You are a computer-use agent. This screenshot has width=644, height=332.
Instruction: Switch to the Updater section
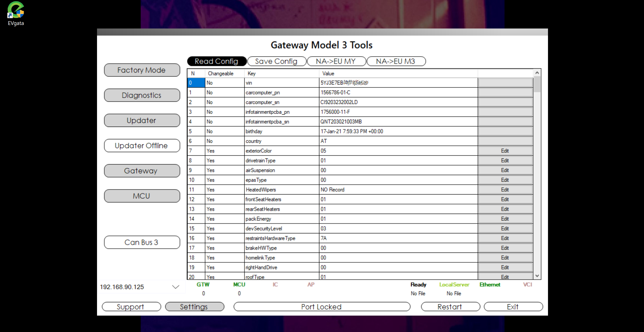[x=142, y=121]
